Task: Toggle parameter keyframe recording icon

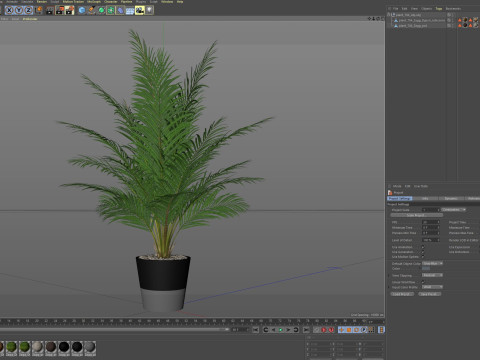Action: (x=364, y=330)
